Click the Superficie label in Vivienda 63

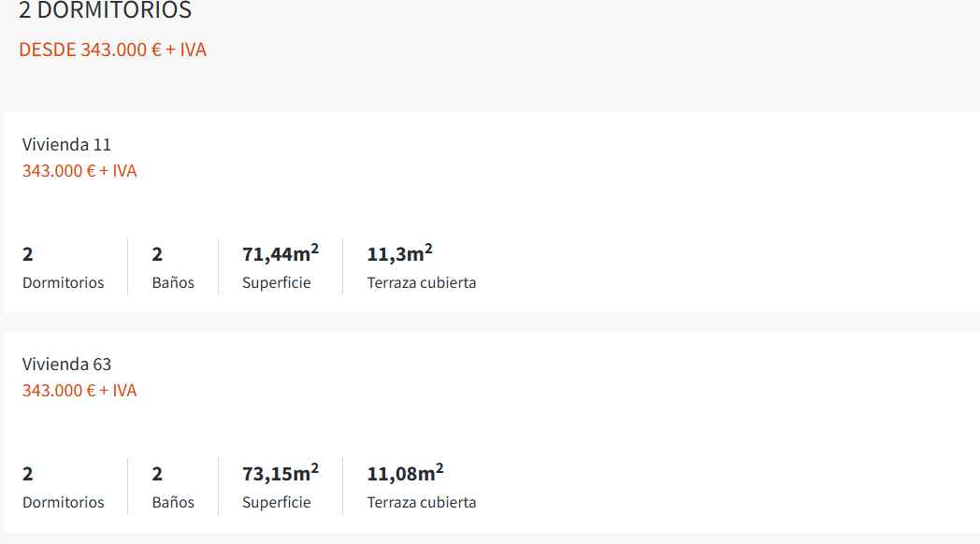(276, 502)
